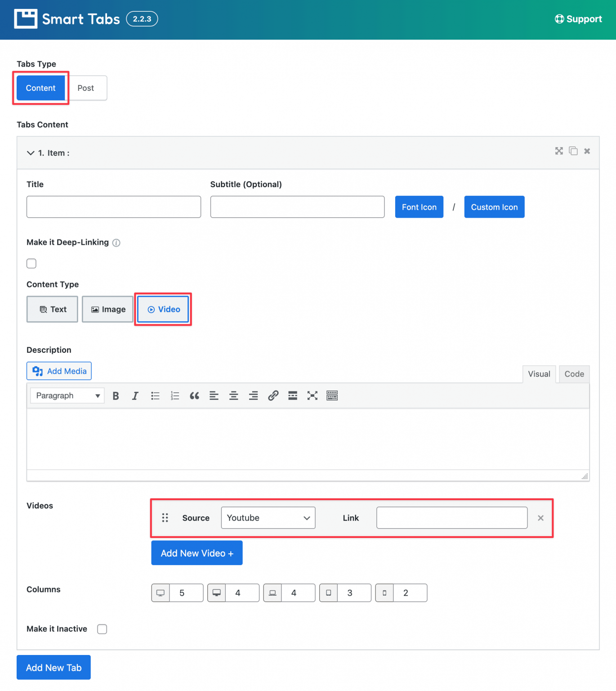This screenshot has width=616, height=691.
Task: Open the Paragraph style dropdown
Action: point(67,395)
